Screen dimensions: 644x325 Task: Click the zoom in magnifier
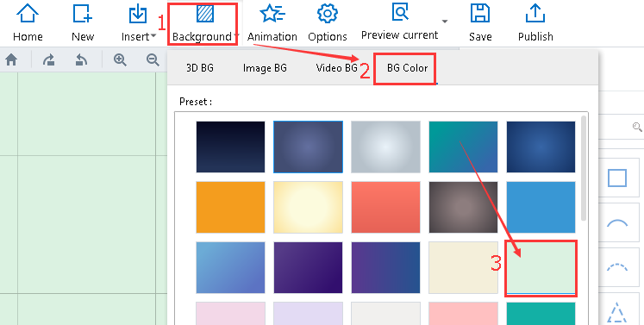tap(120, 60)
